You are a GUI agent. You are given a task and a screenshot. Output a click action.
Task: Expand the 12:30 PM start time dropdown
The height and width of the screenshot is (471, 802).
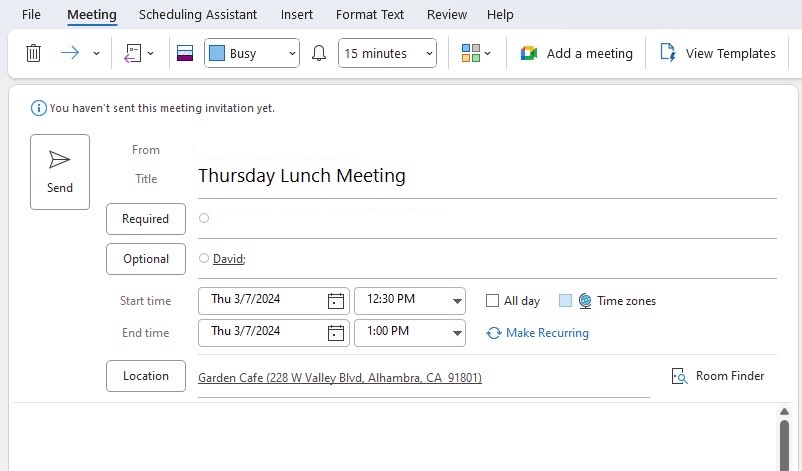point(457,301)
